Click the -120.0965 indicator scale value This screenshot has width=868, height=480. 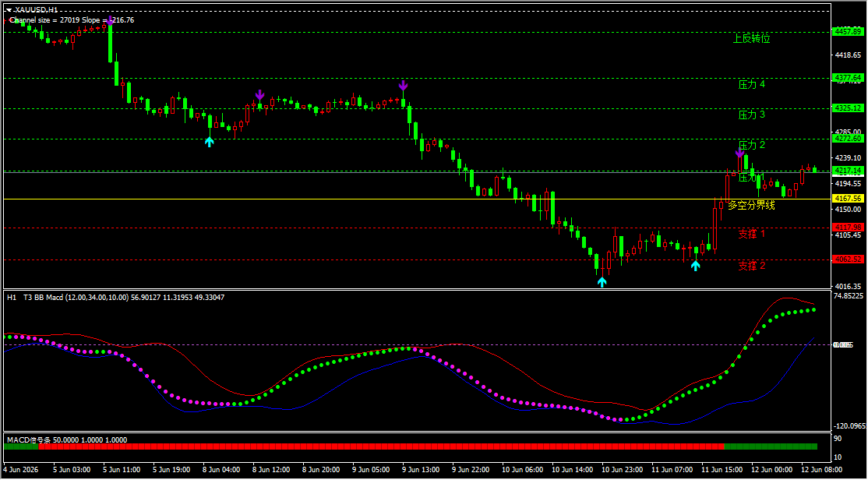[x=849, y=426]
